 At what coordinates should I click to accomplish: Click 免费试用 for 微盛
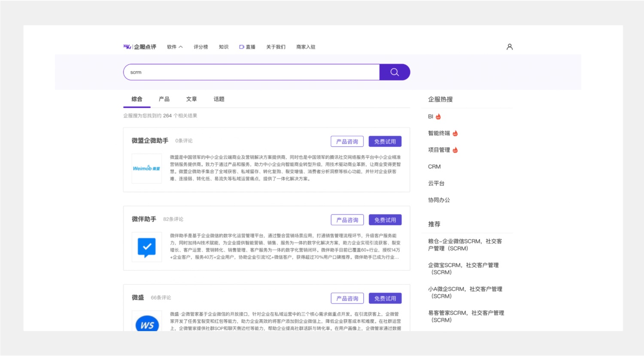click(385, 298)
